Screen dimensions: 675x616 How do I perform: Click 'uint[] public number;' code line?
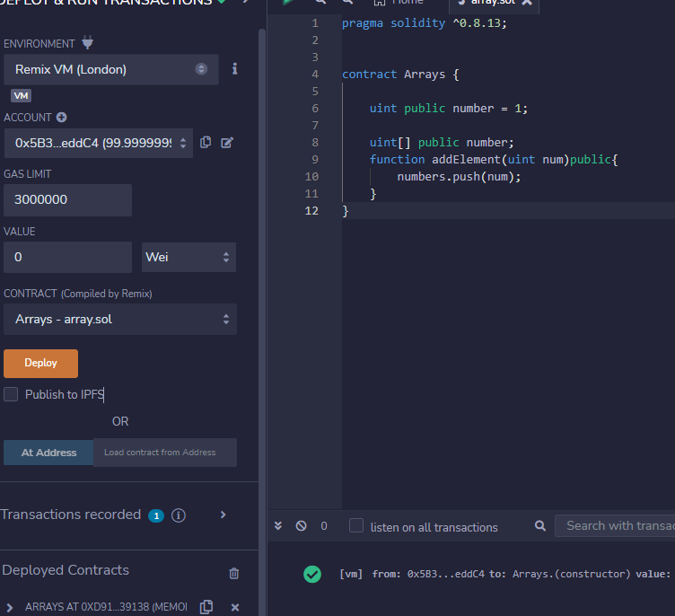(442, 142)
